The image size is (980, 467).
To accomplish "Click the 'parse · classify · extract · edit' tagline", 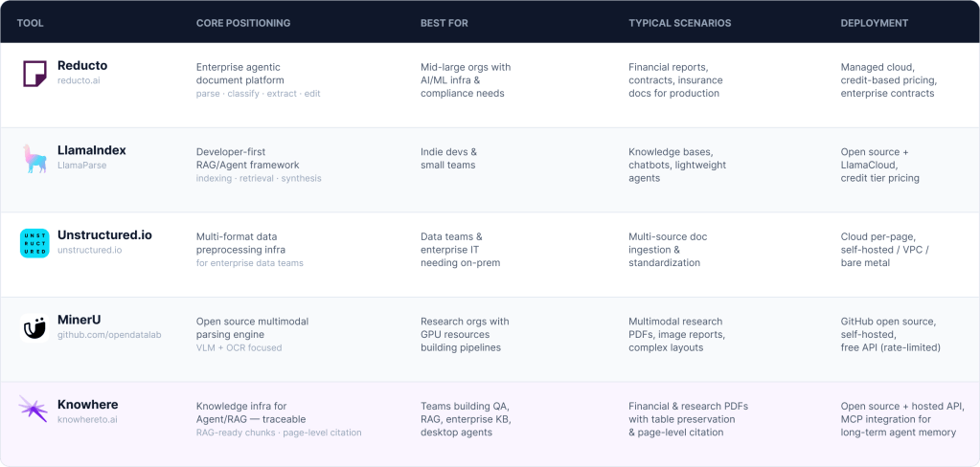I will (258, 94).
